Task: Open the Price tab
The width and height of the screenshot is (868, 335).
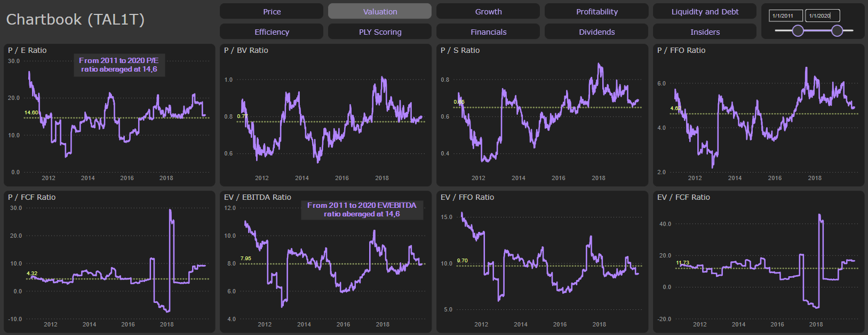Action: (272, 11)
